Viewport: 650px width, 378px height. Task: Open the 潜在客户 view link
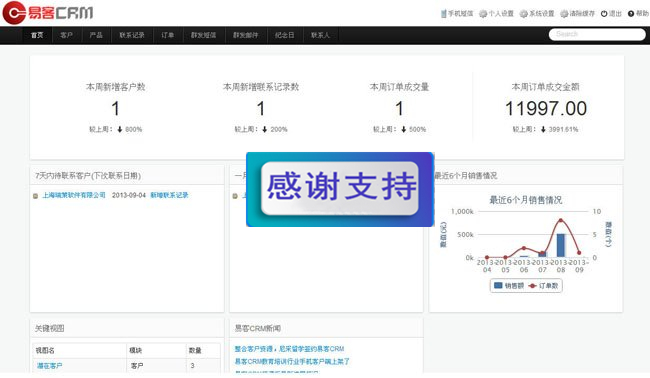(50, 366)
